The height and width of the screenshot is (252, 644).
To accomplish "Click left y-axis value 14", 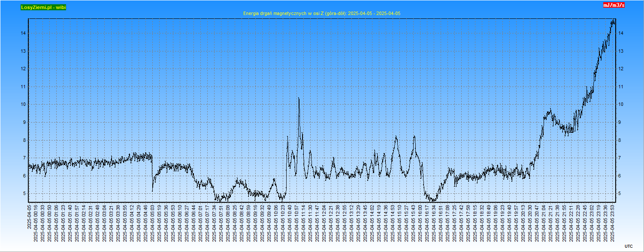I will tap(24, 33).
